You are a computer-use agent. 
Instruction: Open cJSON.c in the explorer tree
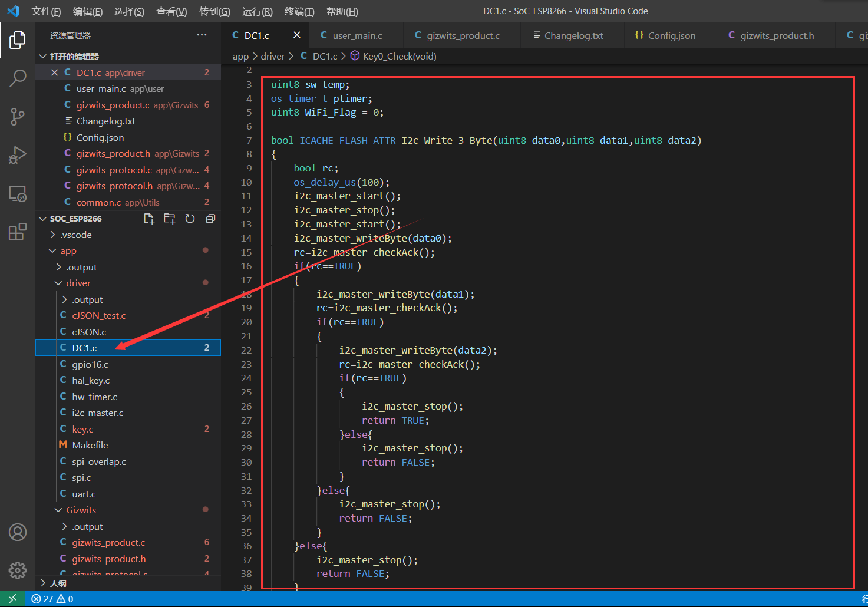(x=128, y=332)
